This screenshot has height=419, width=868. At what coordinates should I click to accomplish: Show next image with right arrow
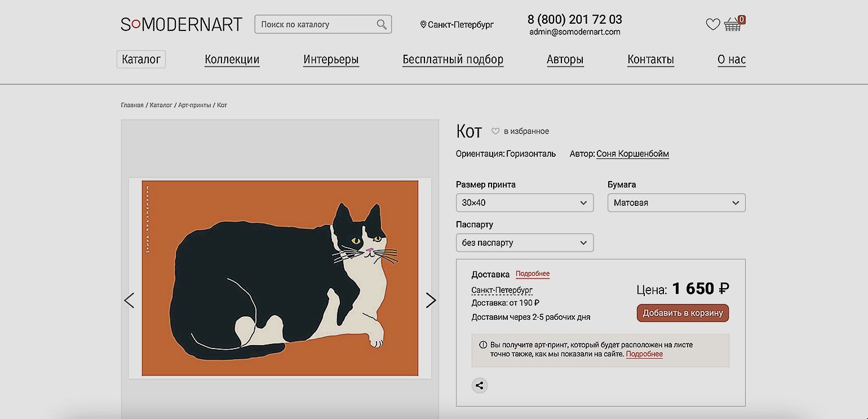point(431,301)
